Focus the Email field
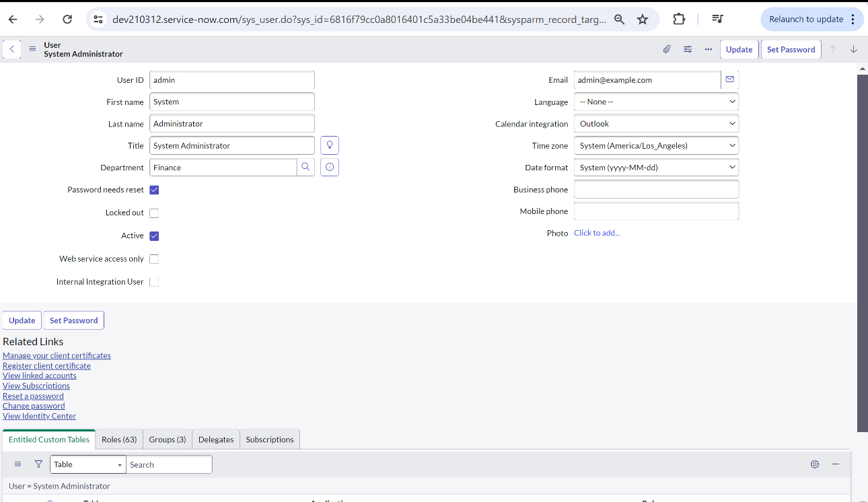The image size is (868, 502). 647,79
